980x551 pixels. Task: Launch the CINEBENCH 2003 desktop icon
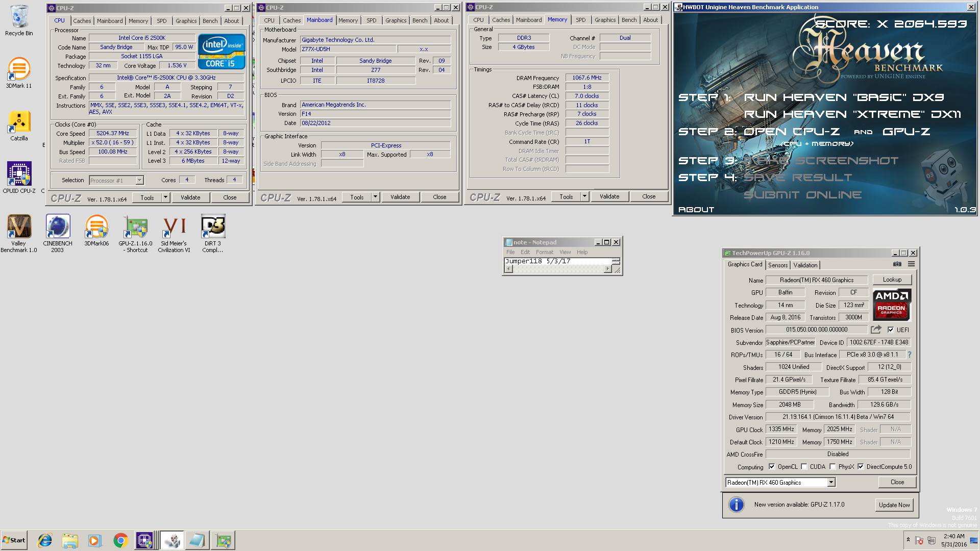coord(57,234)
